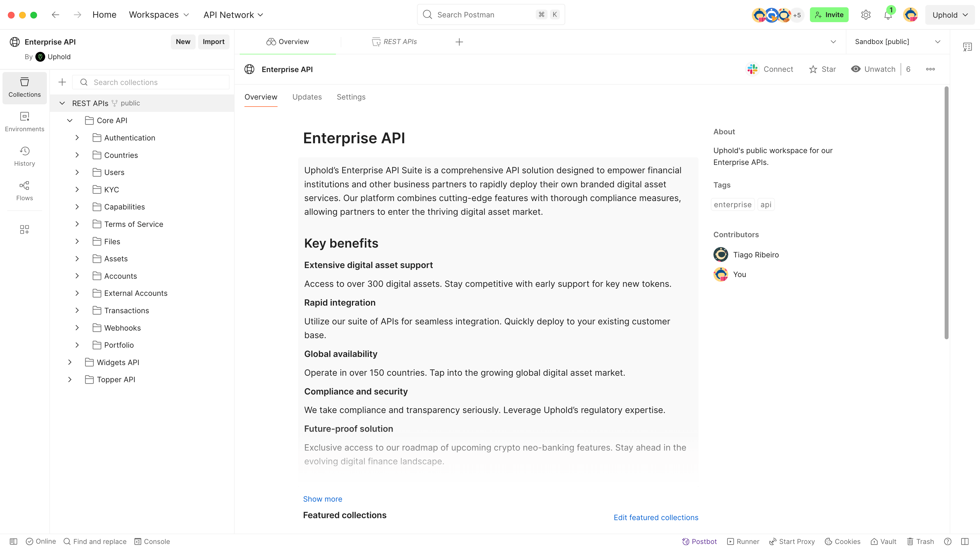The height and width of the screenshot is (549, 980).
Task: Open the Environments panel
Action: click(24, 122)
